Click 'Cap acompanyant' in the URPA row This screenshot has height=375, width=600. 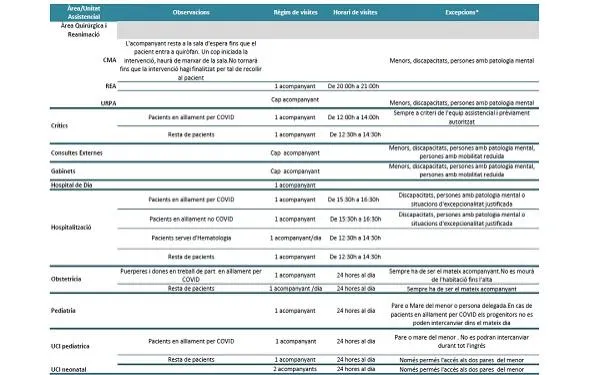(x=295, y=99)
